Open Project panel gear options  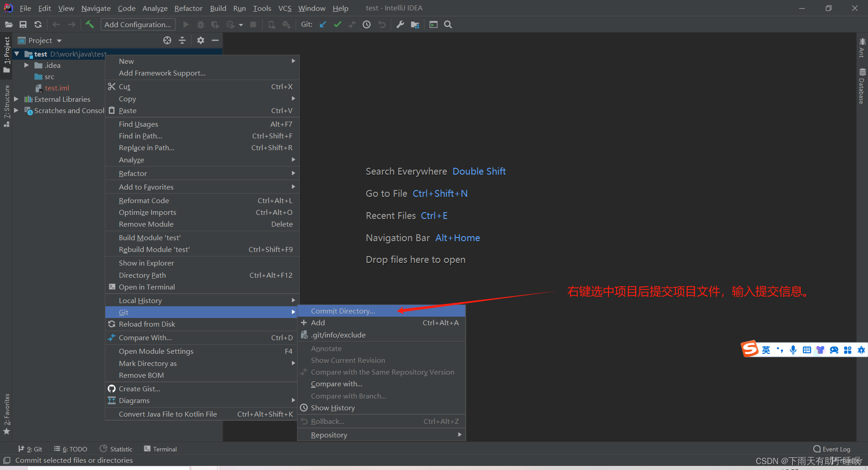pos(201,40)
